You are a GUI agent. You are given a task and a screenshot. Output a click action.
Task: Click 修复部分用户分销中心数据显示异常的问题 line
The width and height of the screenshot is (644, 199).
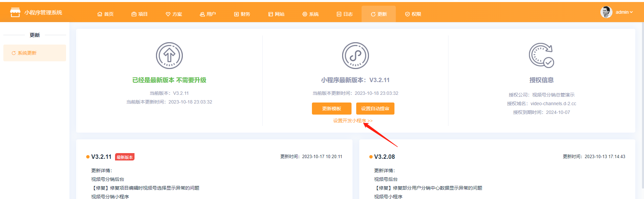428,188
